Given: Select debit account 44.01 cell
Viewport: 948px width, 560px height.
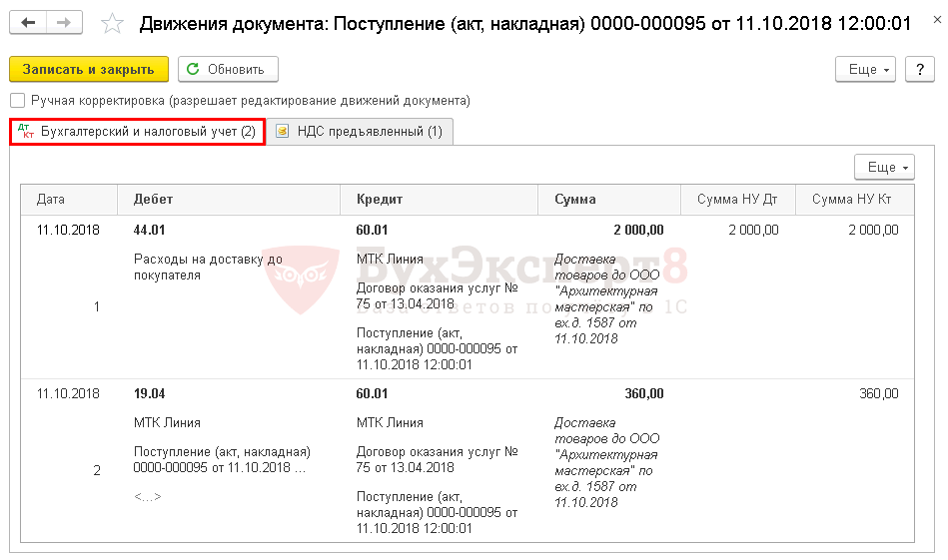Looking at the screenshot, I should (150, 230).
